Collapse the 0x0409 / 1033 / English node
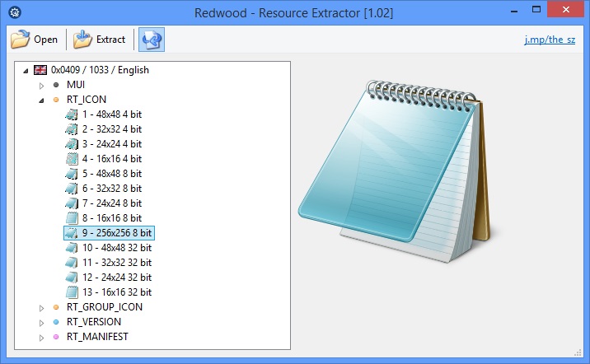 (26, 70)
